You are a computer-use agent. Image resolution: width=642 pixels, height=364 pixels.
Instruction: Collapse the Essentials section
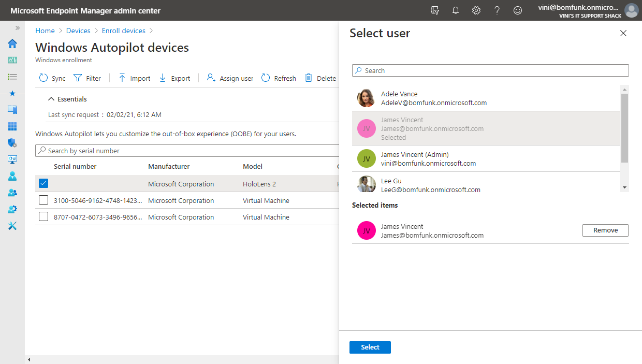point(67,99)
